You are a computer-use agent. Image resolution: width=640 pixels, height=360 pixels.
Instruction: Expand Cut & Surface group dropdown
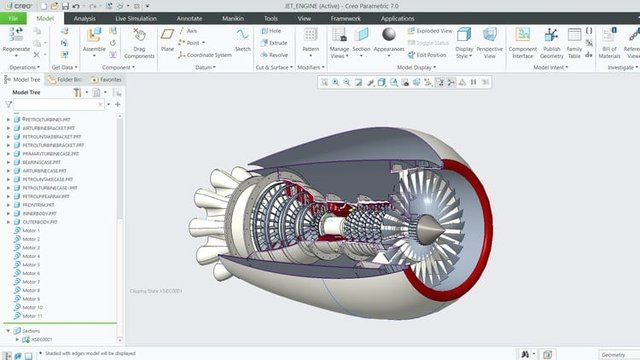274,67
